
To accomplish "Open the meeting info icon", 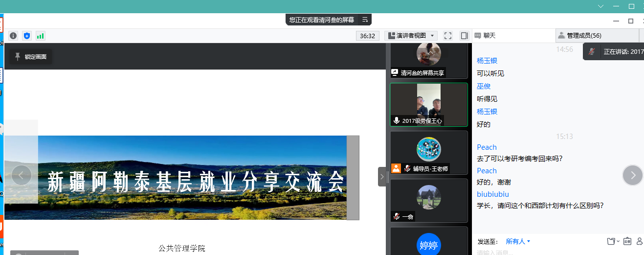I will point(13,36).
